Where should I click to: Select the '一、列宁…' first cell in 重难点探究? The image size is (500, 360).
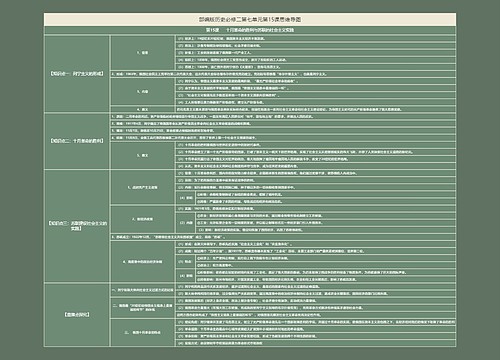[143, 290]
